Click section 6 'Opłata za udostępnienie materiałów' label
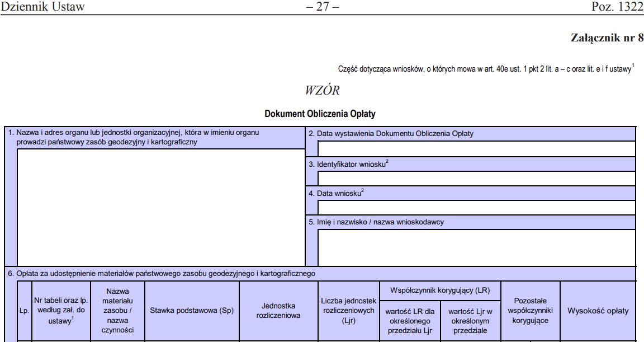The image size is (644, 342). (x=162, y=274)
